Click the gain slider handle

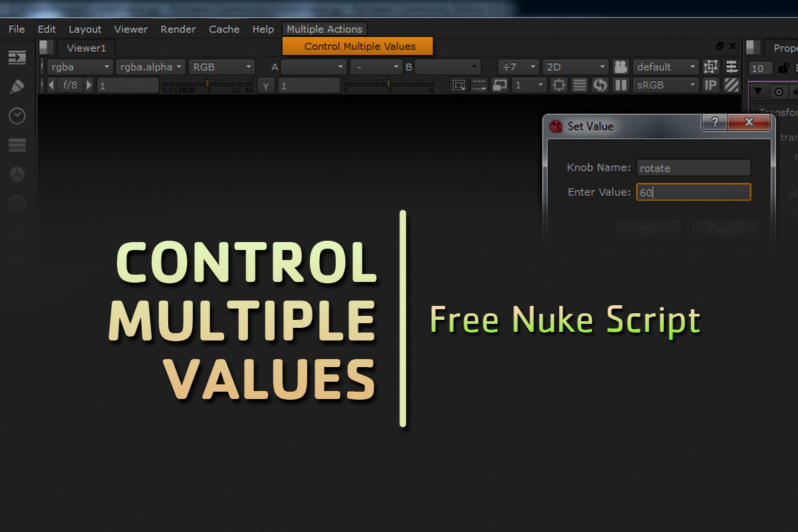(x=207, y=84)
